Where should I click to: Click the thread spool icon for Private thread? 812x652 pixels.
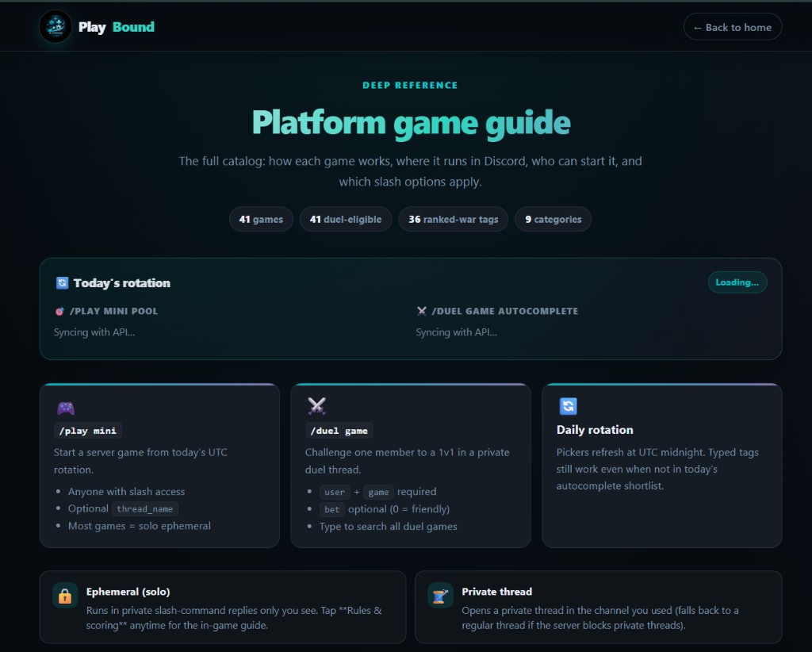pos(440,596)
